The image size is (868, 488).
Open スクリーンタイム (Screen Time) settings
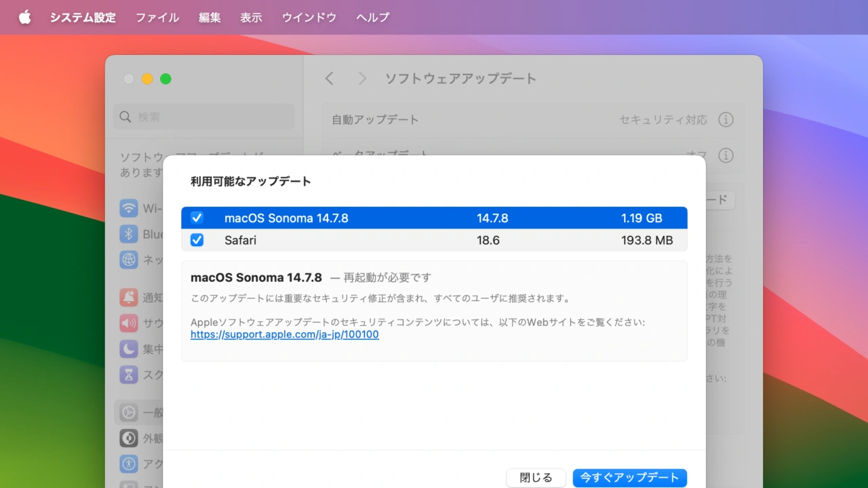pyautogui.click(x=129, y=375)
